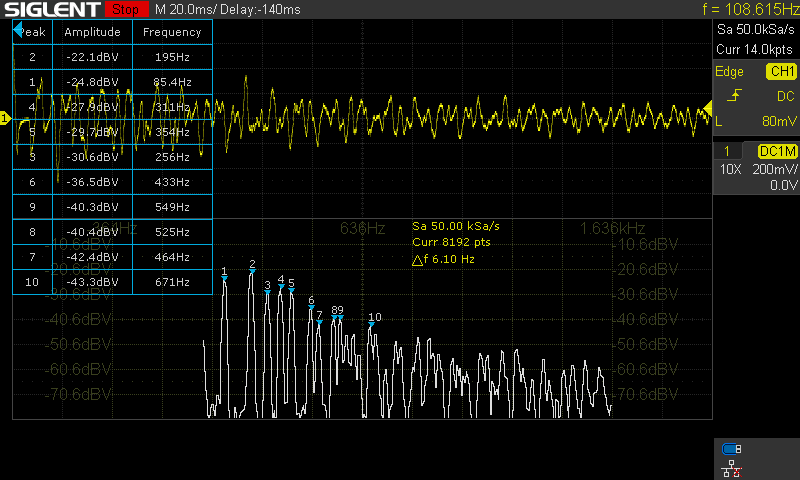Click the rising edge slope icon
Viewport: 800px width, 480px height.
tap(735, 95)
